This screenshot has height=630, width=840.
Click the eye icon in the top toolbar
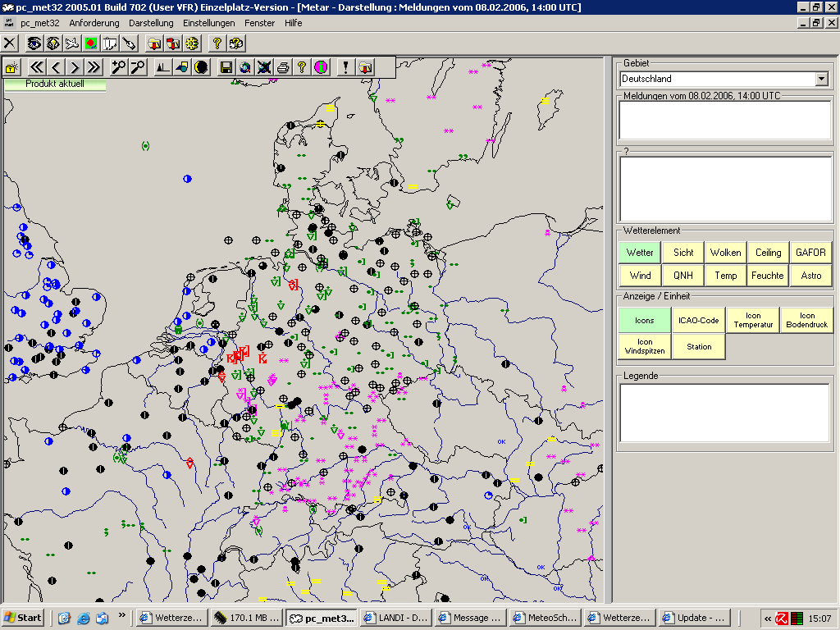pyautogui.click(x=34, y=43)
